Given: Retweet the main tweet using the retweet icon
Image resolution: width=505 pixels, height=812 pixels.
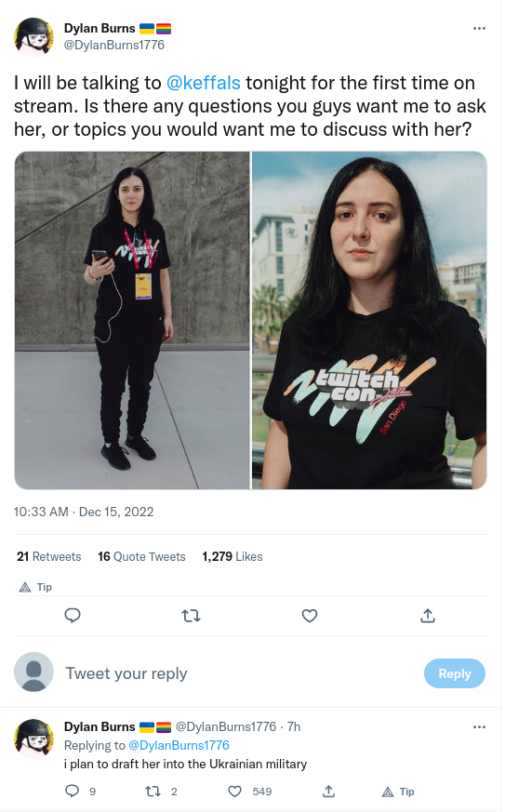Looking at the screenshot, I should pyautogui.click(x=192, y=615).
